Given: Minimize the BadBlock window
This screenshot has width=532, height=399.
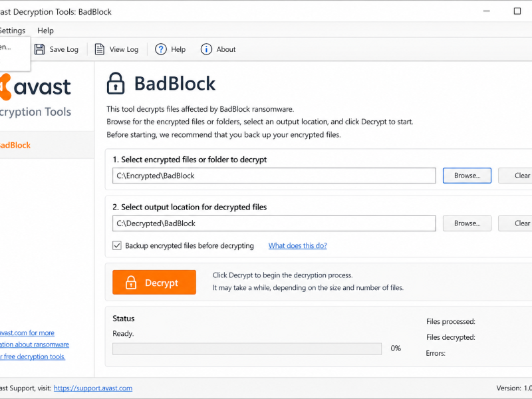Looking at the screenshot, I should click(487, 11).
